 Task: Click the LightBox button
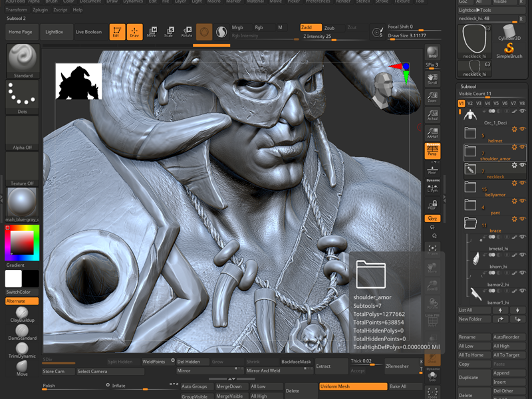point(55,32)
